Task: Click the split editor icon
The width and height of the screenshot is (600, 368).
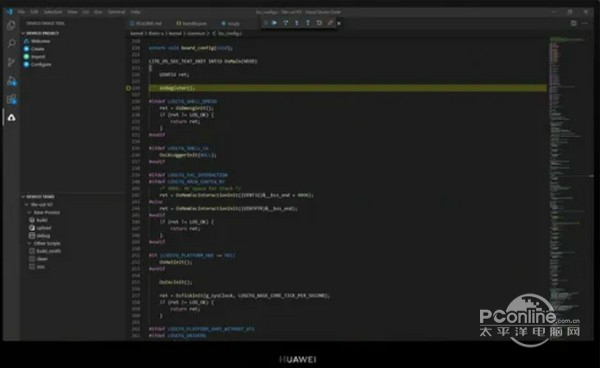Action: (x=573, y=23)
